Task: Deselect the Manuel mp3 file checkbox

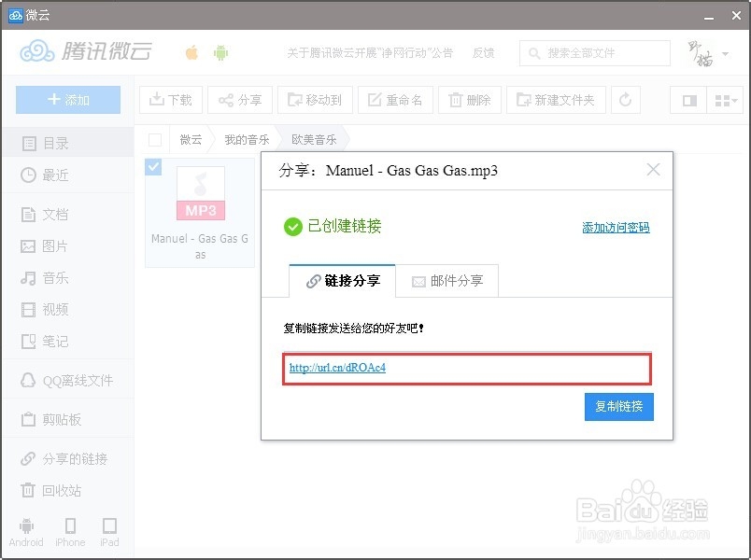Action: 152,166
